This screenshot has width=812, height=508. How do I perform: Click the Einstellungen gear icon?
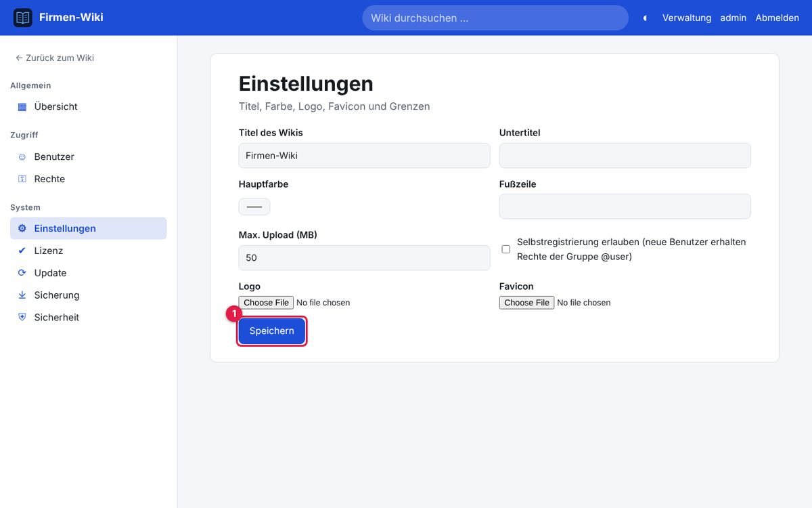tap(22, 229)
